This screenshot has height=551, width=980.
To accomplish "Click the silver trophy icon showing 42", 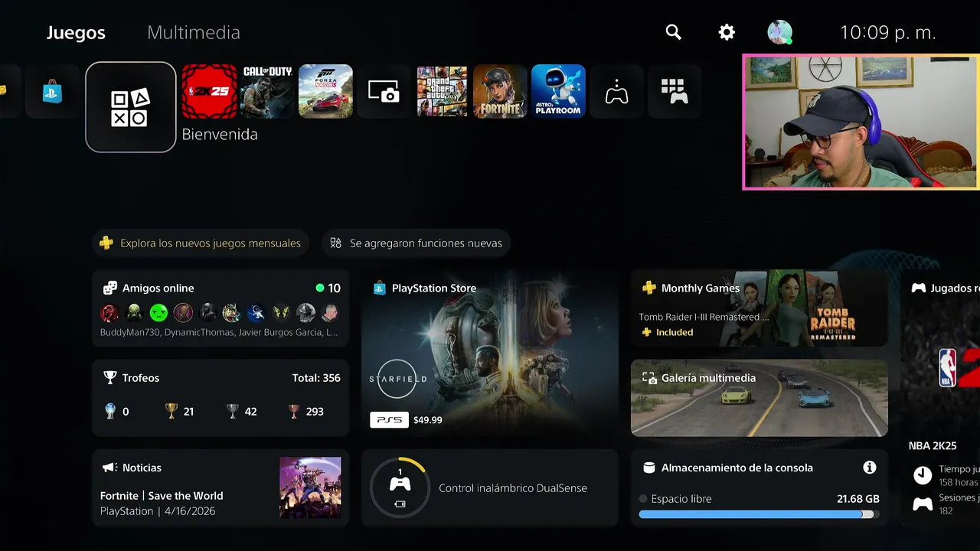I will click(233, 411).
